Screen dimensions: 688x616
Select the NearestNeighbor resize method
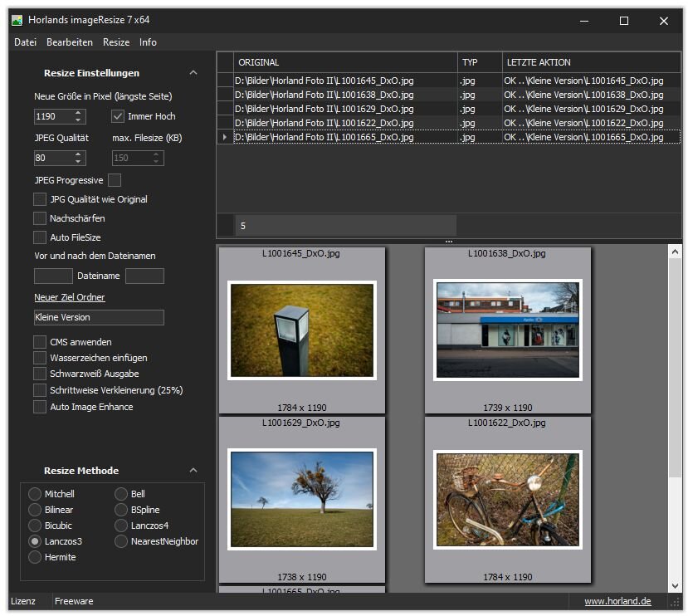(x=121, y=541)
